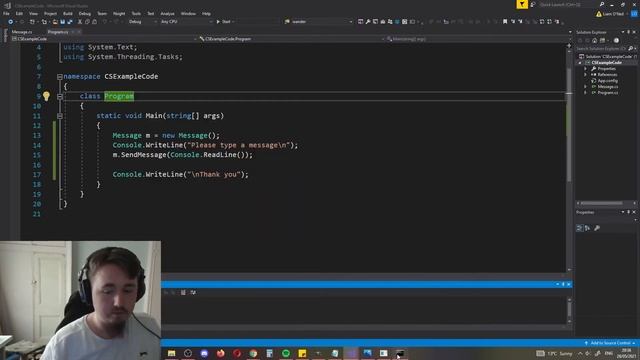
Task: Click the Copy icon in the toolbar
Action: pos(87,22)
